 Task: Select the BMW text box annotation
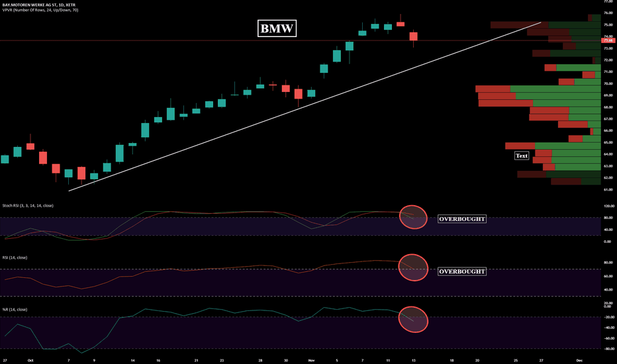click(x=277, y=28)
